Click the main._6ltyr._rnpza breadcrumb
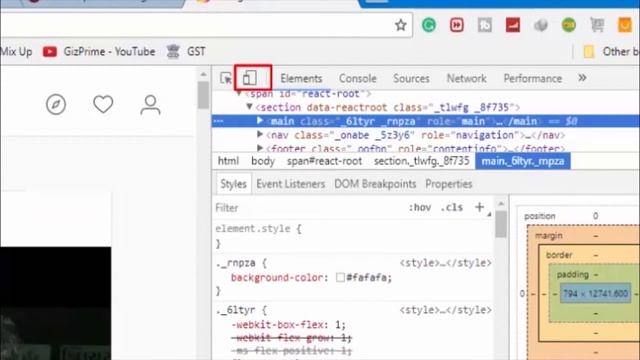 (523, 161)
